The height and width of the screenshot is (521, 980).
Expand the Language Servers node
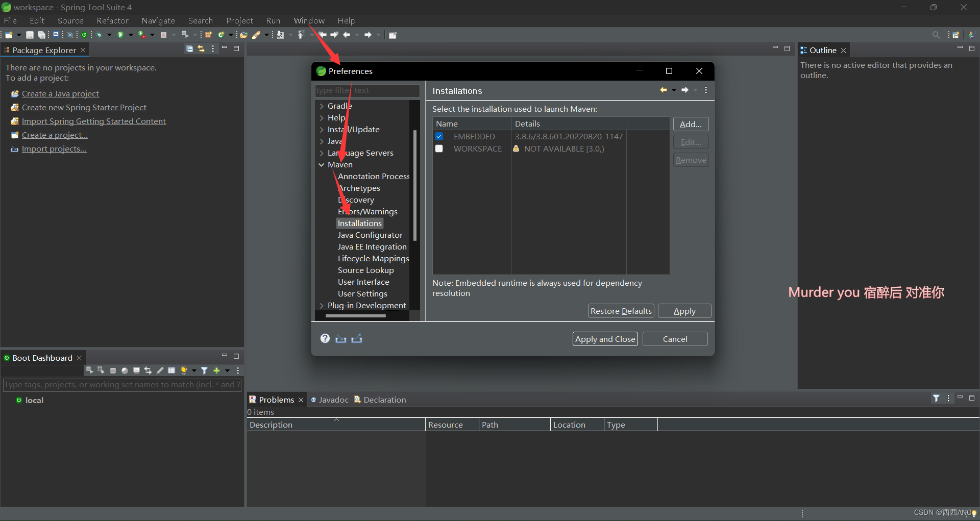pos(322,153)
